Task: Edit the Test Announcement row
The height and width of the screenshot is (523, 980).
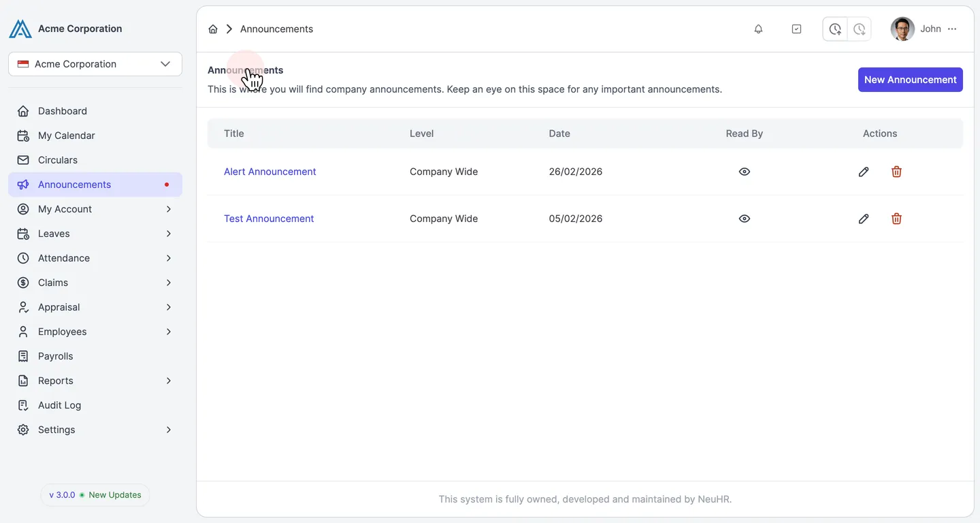Action: [x=864, y=219]
